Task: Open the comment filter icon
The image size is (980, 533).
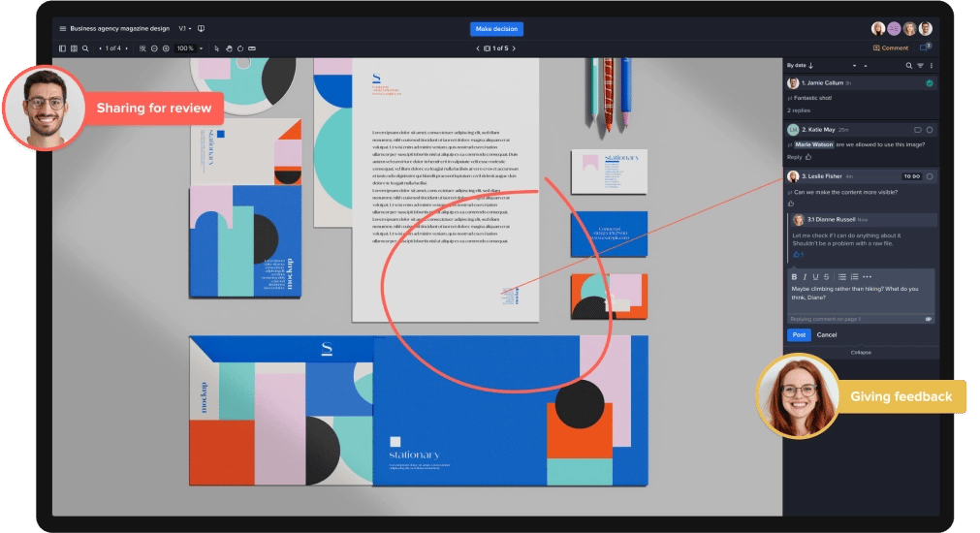Action: tap(920, 66)
